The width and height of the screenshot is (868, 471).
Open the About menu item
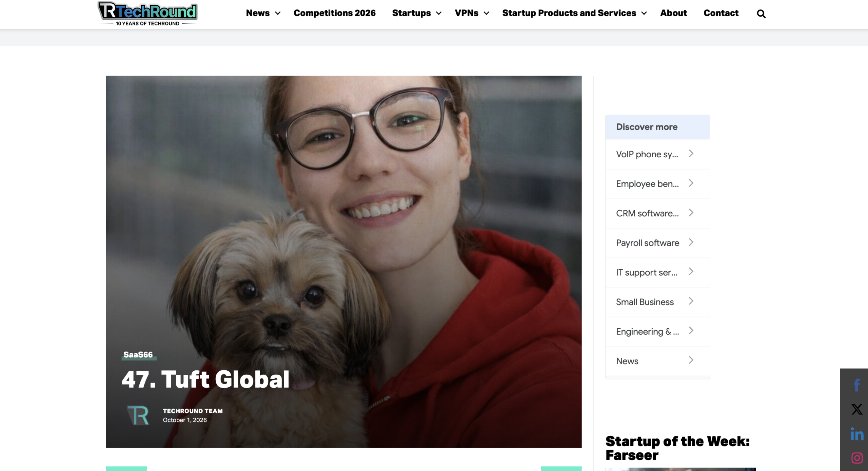click(x=673, y=13)
